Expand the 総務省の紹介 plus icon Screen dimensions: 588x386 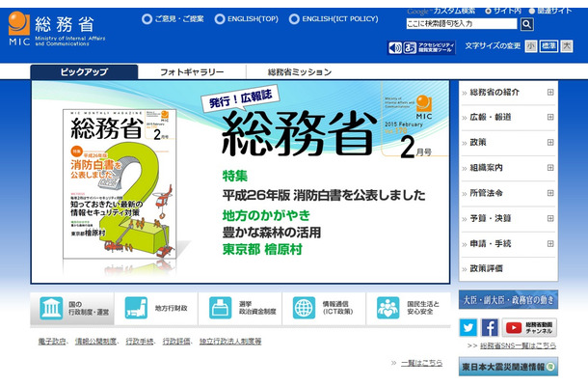pos(550,92)
